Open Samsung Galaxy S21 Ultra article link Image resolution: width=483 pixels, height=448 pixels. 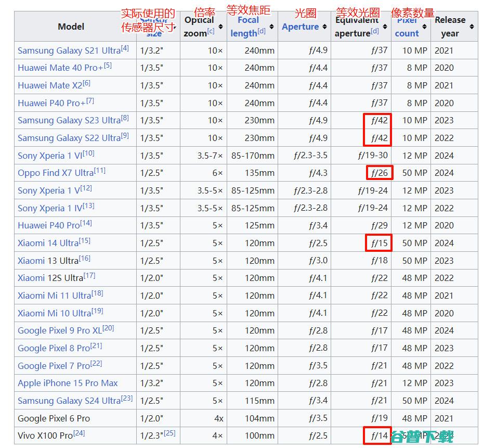click(x=69, y=50)
